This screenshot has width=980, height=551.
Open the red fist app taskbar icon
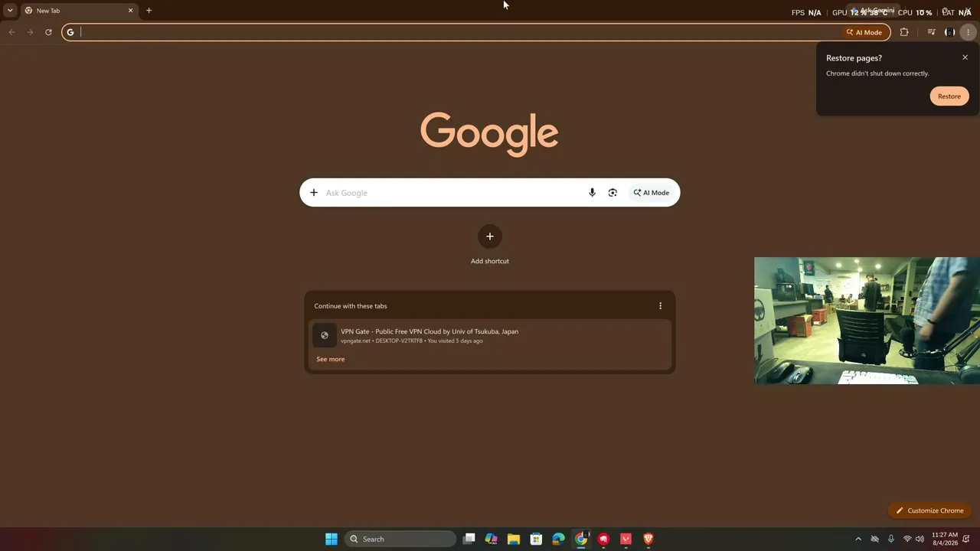[604, 539]
